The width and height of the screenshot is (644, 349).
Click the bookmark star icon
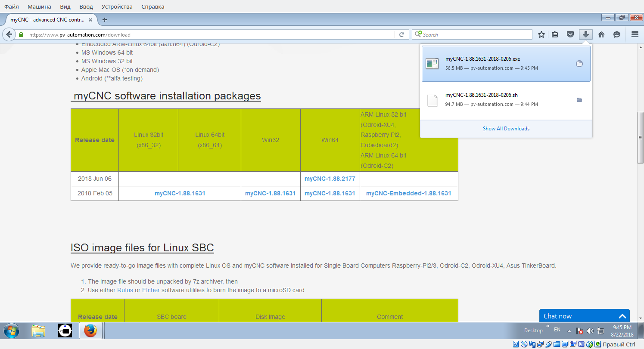tap(541, 34)
